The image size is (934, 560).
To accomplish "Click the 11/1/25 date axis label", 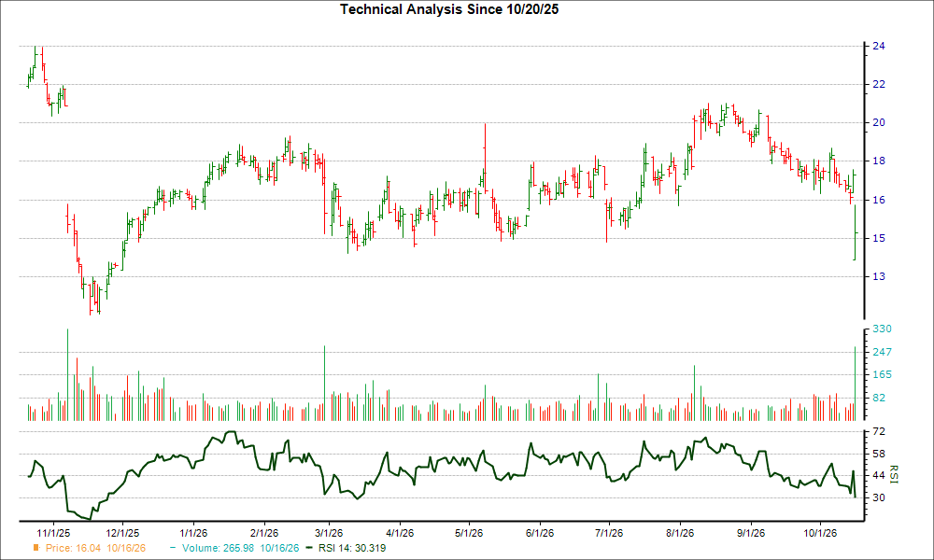I will click(x=53, y=533).
